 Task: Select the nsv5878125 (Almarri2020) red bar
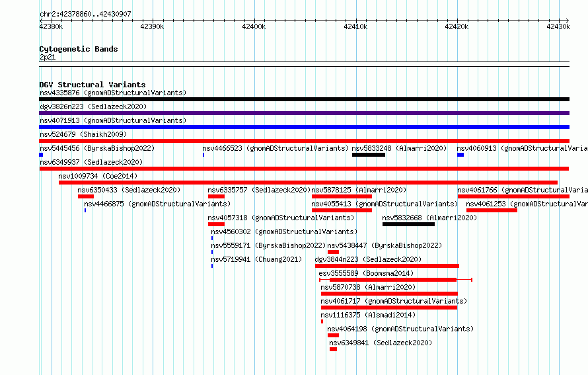[x=342, y=196]
